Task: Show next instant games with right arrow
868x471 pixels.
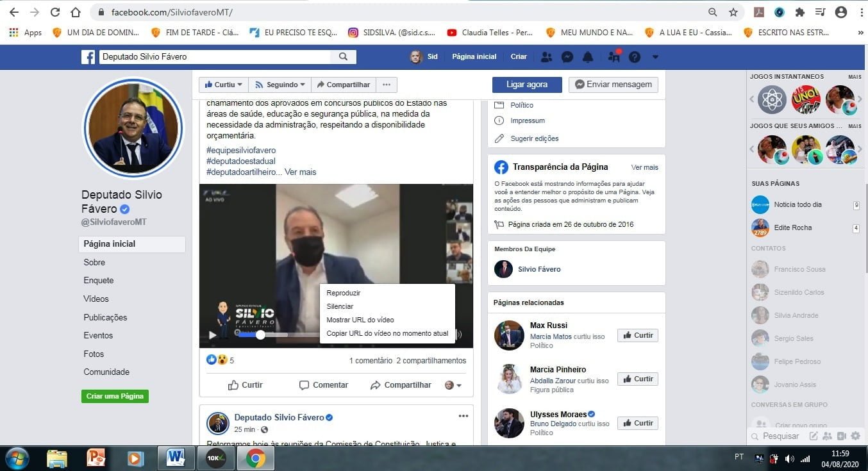Action: [860, 99]
